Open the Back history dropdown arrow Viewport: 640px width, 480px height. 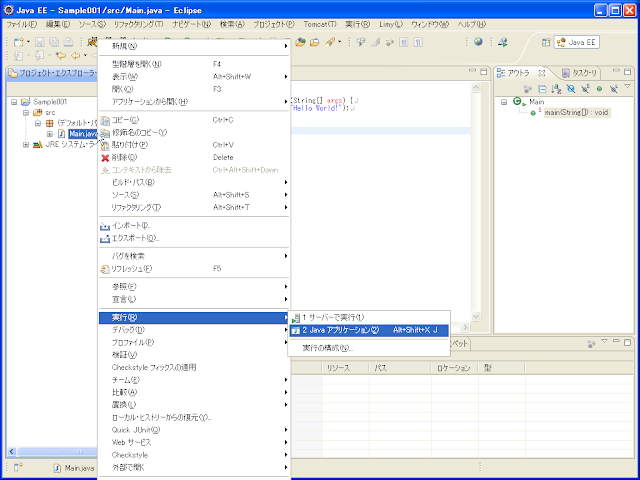pyautogui.click(x=85, y=55)
